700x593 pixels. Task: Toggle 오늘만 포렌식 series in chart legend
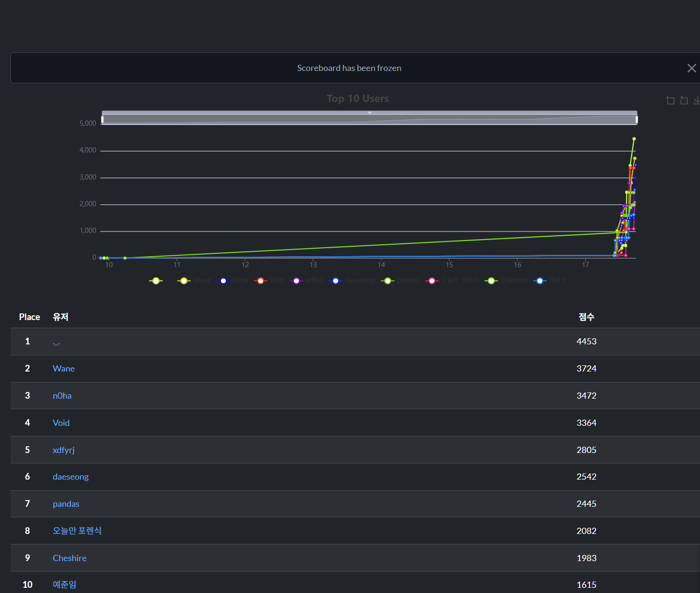[452, 281]
